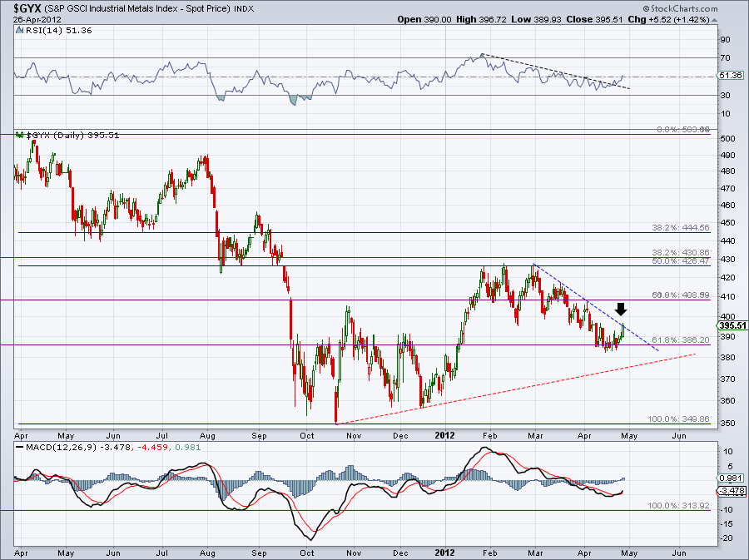Image resolution: width=749 pixels, height=560 pixels.
Task: Click the last price tag 395.51 on the axis
Action: 732,325
